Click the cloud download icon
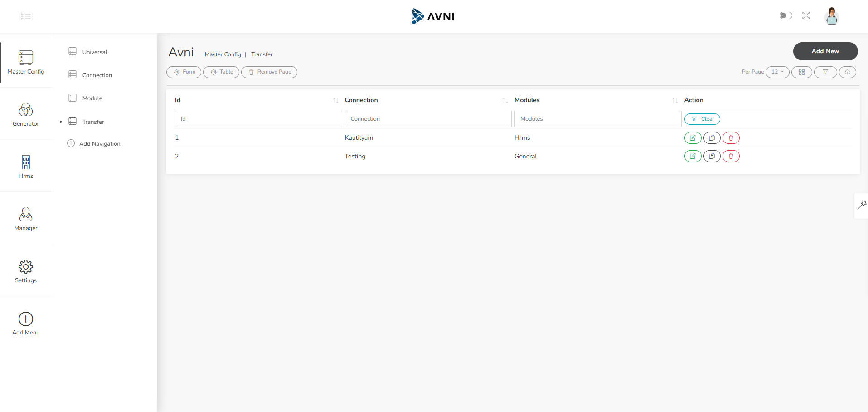This screenshot has height=412, width=868. click(847, 72)
